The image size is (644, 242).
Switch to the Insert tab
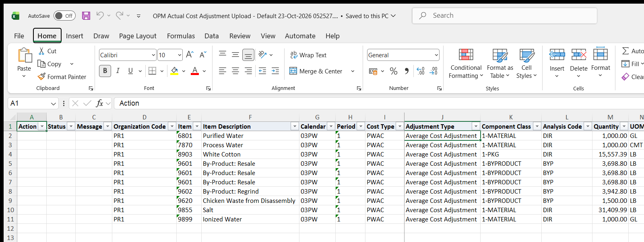point(74,36)
